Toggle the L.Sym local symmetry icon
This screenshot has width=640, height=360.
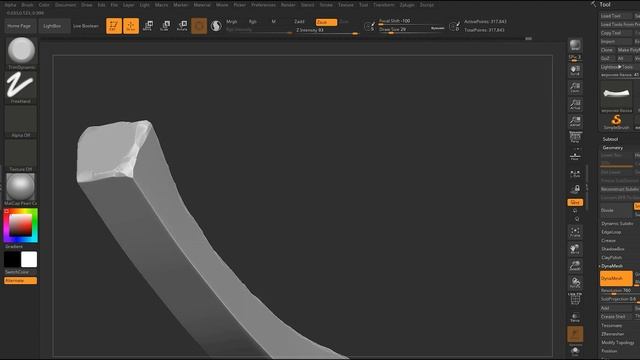pos(575,174)
